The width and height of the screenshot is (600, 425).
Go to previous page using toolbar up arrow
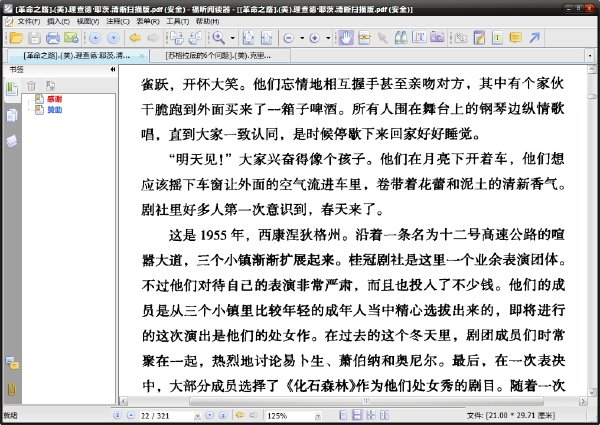pos(95,38)
